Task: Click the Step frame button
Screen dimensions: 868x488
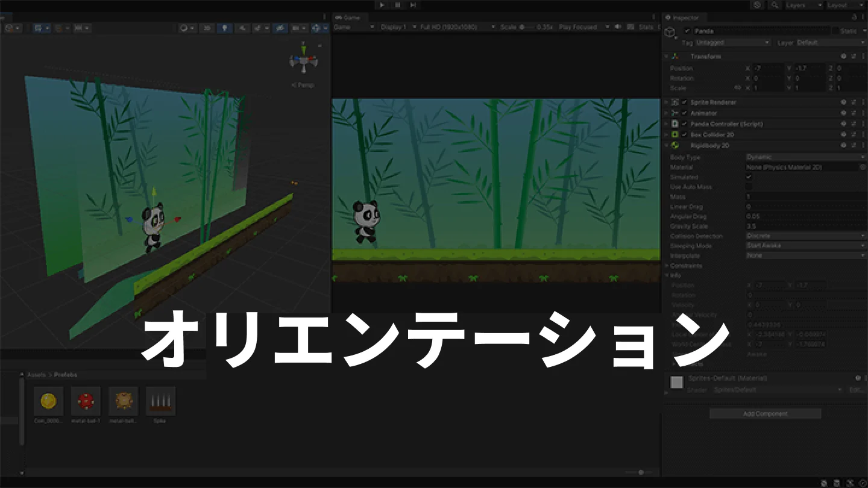Action: click(413, 5)
